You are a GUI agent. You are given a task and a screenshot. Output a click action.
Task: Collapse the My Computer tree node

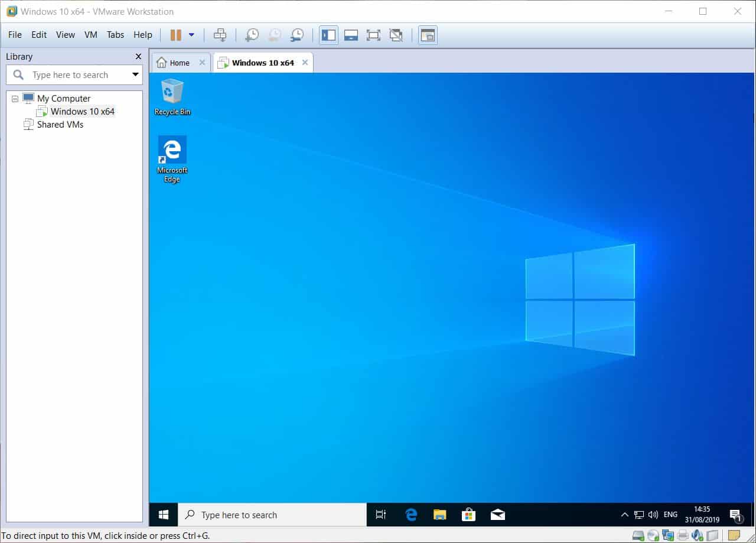point(15,99)
